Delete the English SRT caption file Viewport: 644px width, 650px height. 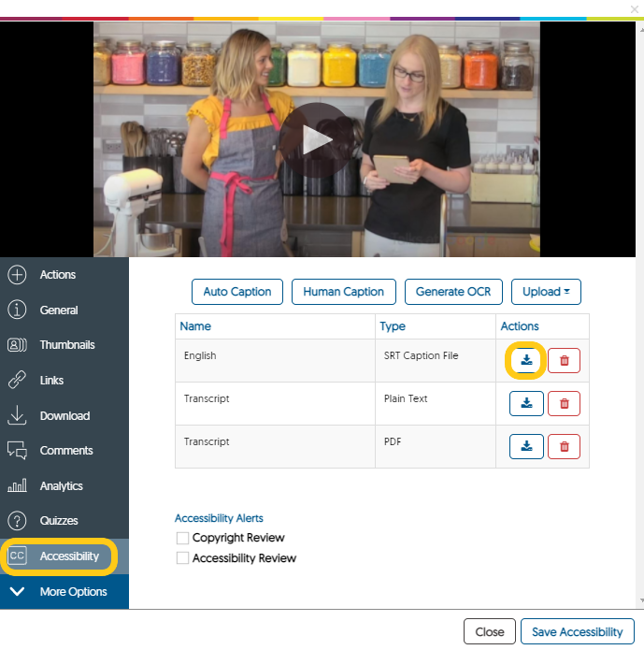(564, 361)
